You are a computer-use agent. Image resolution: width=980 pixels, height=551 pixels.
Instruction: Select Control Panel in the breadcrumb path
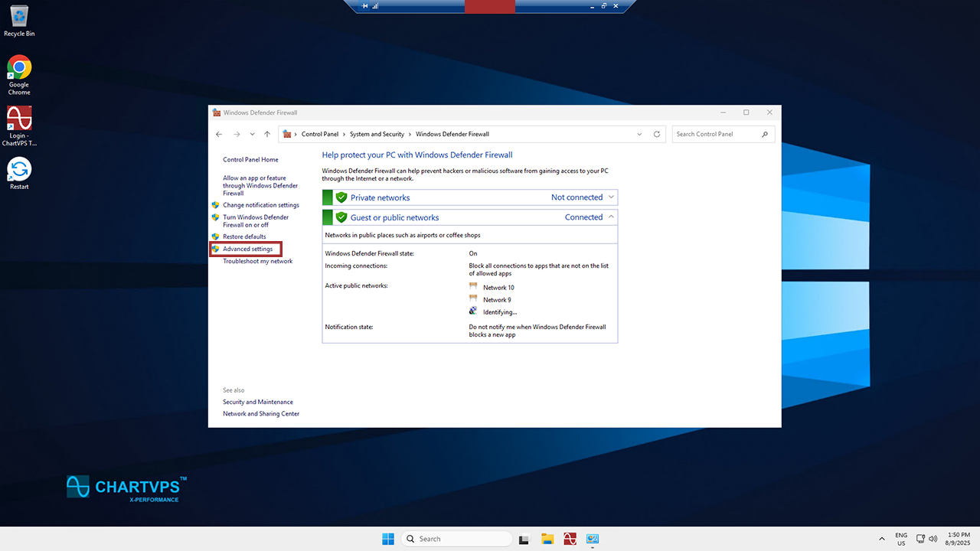[x=319, y=134]
